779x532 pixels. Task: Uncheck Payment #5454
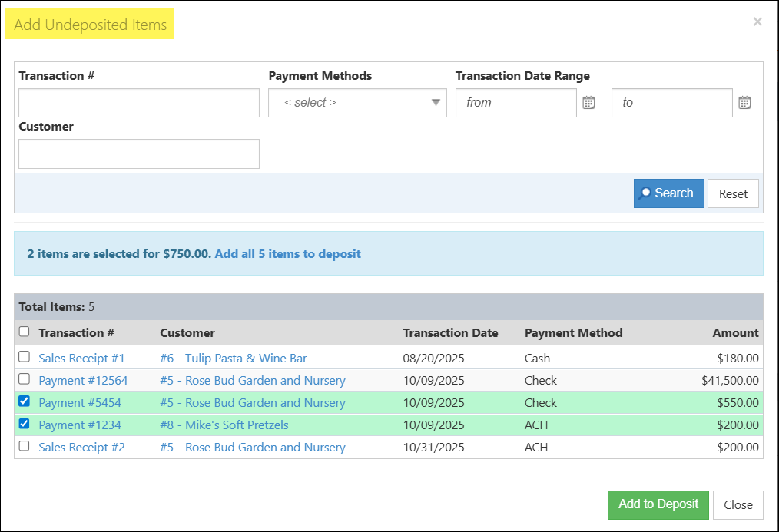coord(23,401)
